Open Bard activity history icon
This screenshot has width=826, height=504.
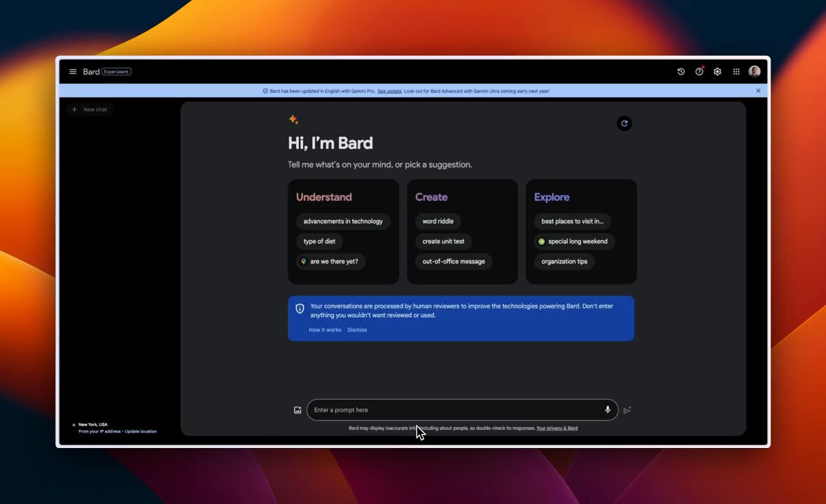click(x=680, y=71)
